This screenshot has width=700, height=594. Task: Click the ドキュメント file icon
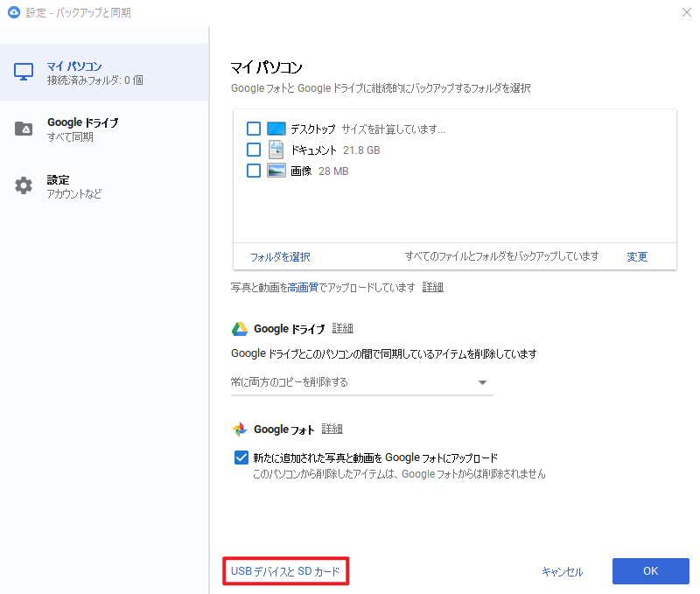click(x=276, y=150)
